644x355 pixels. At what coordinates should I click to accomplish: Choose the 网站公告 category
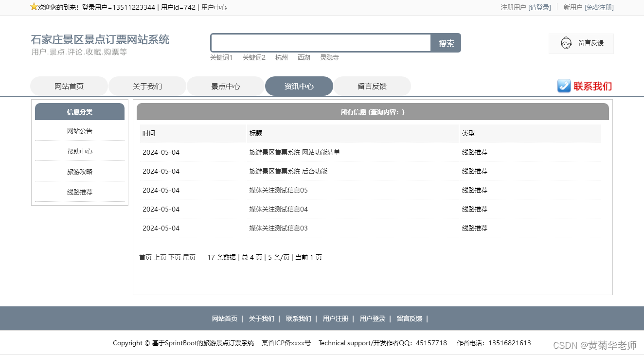tap(80, 131)
